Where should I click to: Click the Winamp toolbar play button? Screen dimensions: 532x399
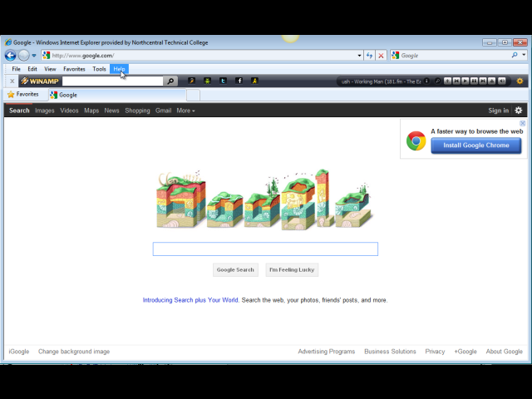coord(465,81)
